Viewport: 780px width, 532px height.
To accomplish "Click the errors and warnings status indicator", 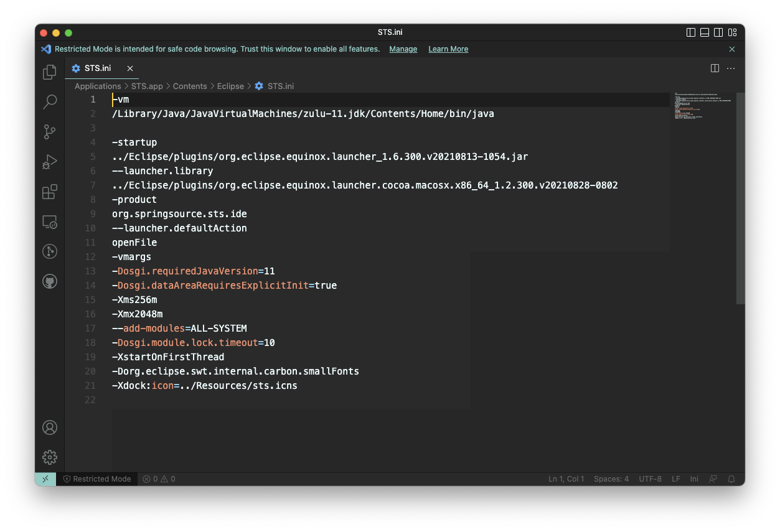I will click(159, 479).
